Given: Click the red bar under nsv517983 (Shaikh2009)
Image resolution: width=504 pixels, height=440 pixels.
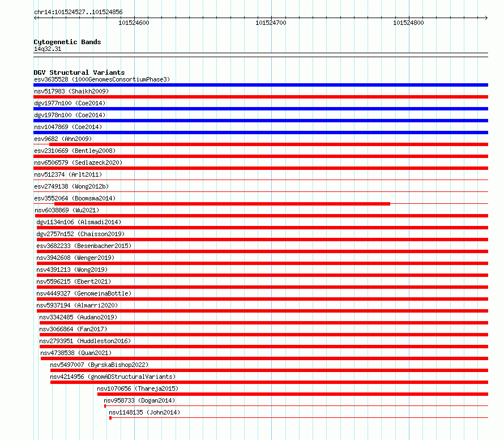Looking at the screenshot, I should point(260,97).
